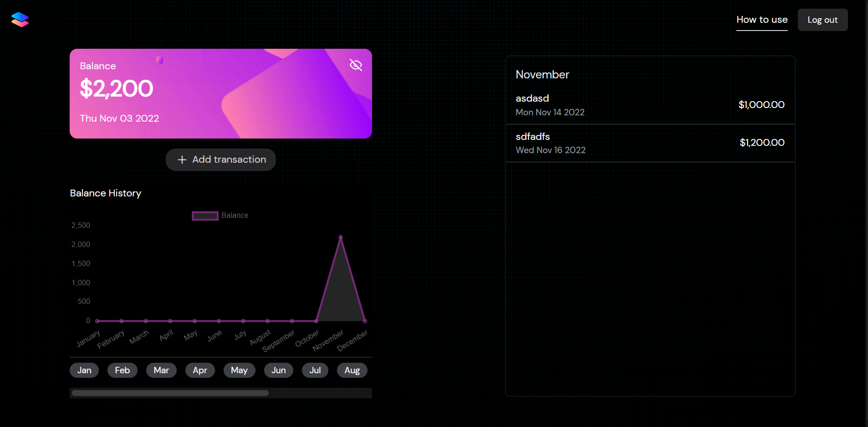Open the asdasd transaction entry

649,104
